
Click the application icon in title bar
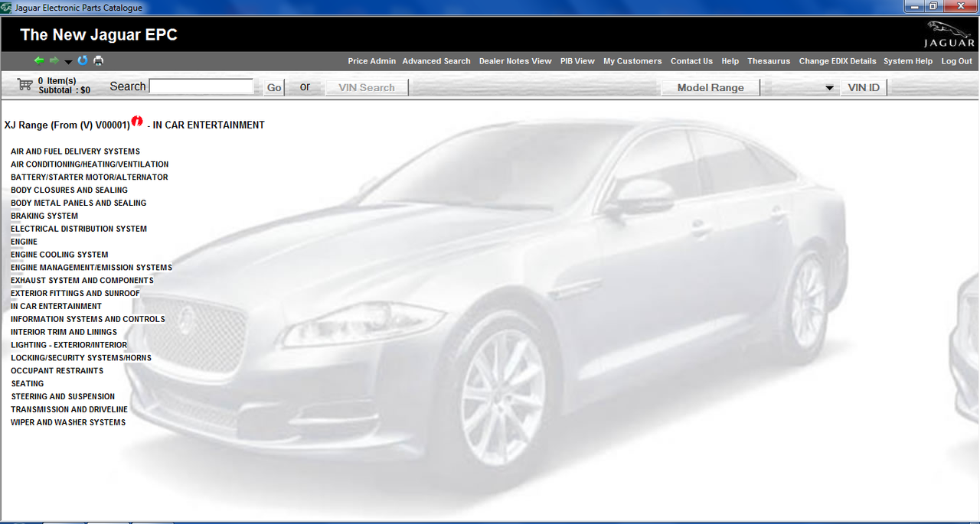click(x=7, y=8)
